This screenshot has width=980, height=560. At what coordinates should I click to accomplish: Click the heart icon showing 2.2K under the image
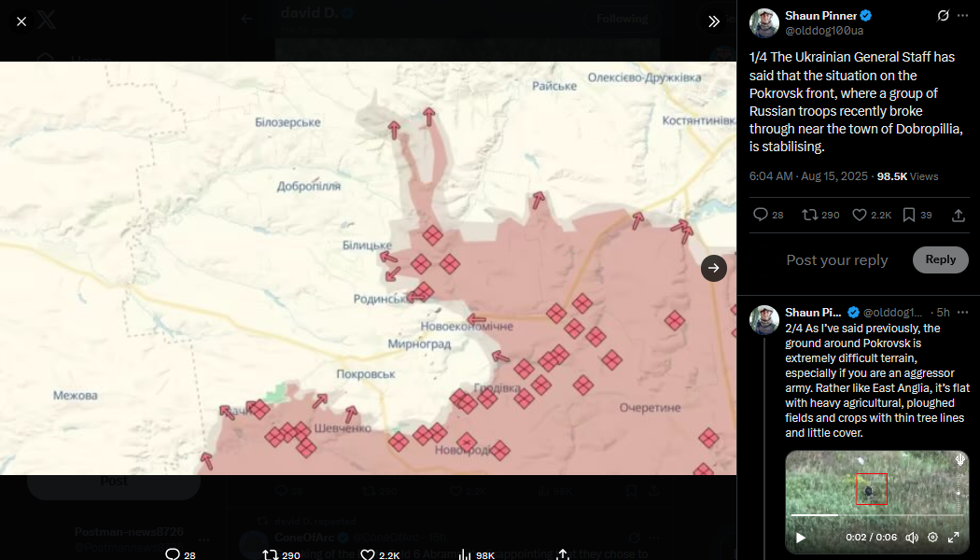point(380,554)
